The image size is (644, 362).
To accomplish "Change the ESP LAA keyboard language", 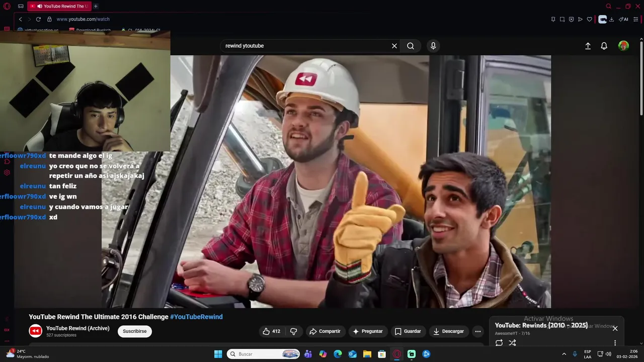I will [x=588, y=354].
